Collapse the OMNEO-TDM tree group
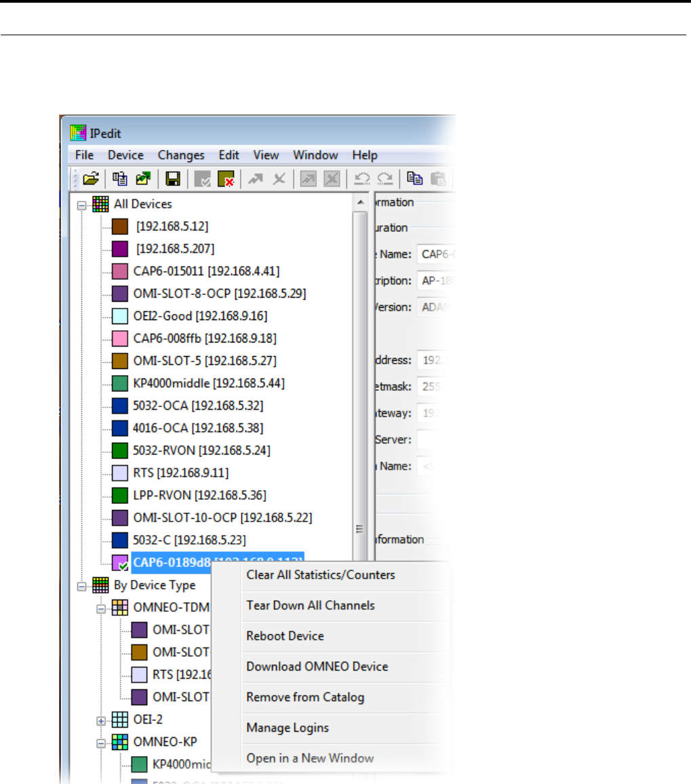The height and width of the screenshot is (784, 691). (101, 608)
